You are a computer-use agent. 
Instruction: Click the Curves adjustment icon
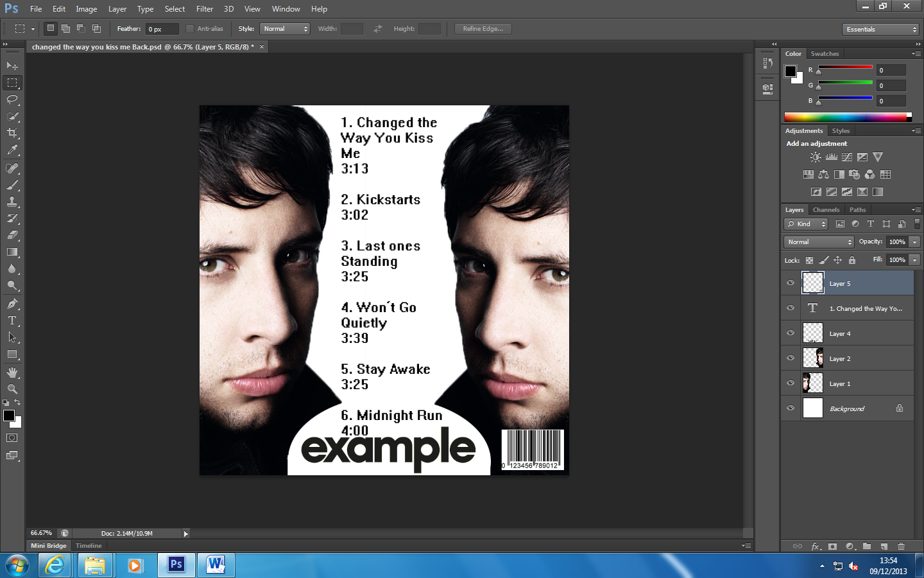[847, 157]
